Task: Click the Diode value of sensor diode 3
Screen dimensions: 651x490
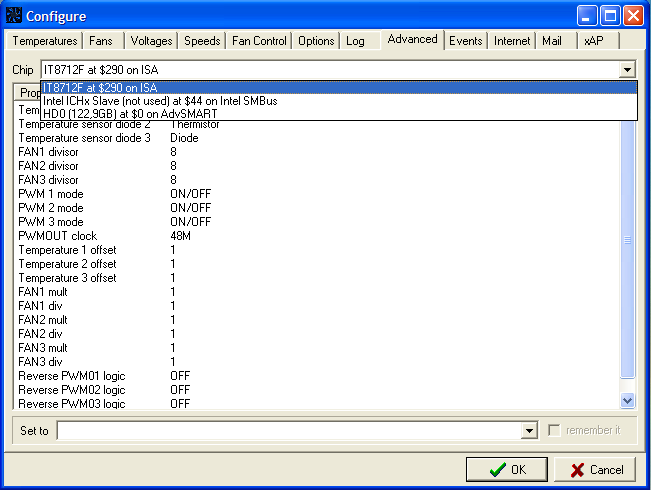Action: tap(184, 138)
